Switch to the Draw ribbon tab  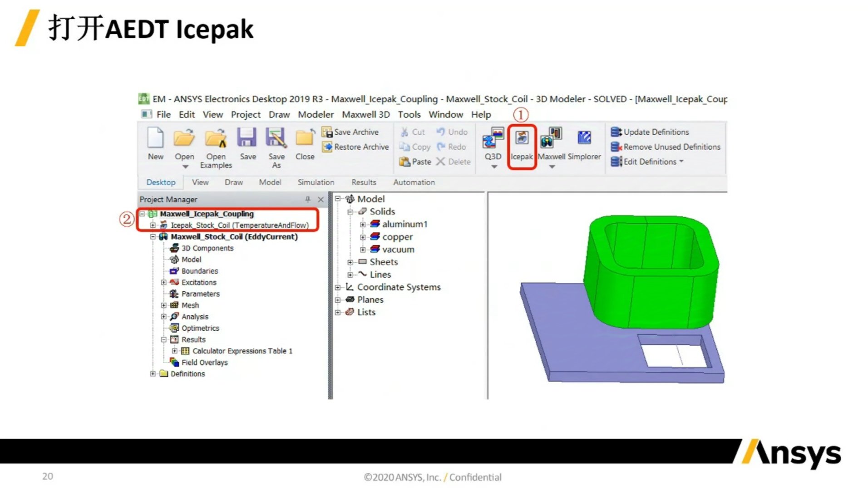[x=234, y=182]
